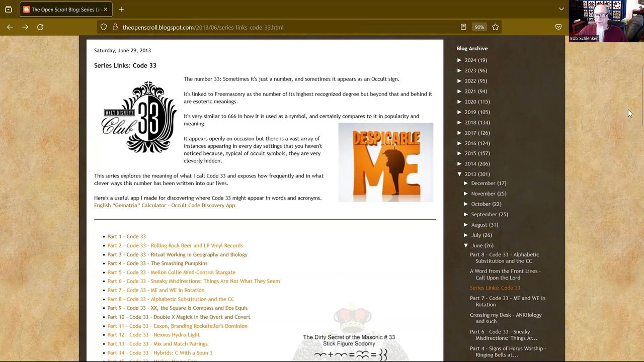This screenshot has height=362, width=644.
Task: Open the English Gematria Calculator link
Action: tap(165, 205)
